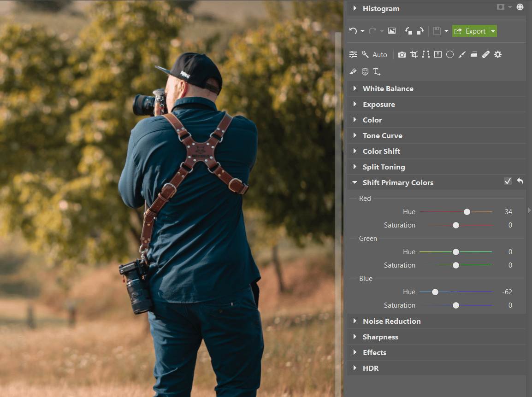Select the Retouching Brush tool

pos(485,54)
